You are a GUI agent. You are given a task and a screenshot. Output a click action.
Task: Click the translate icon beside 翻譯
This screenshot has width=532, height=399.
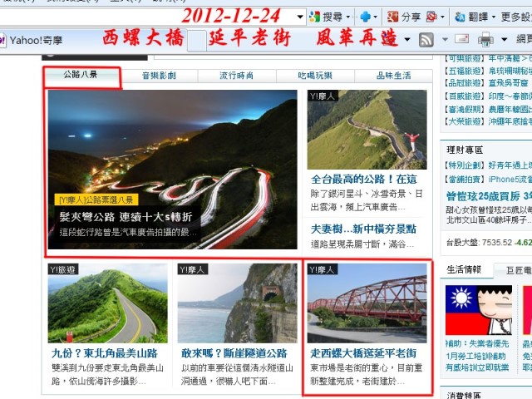(460, 17)
